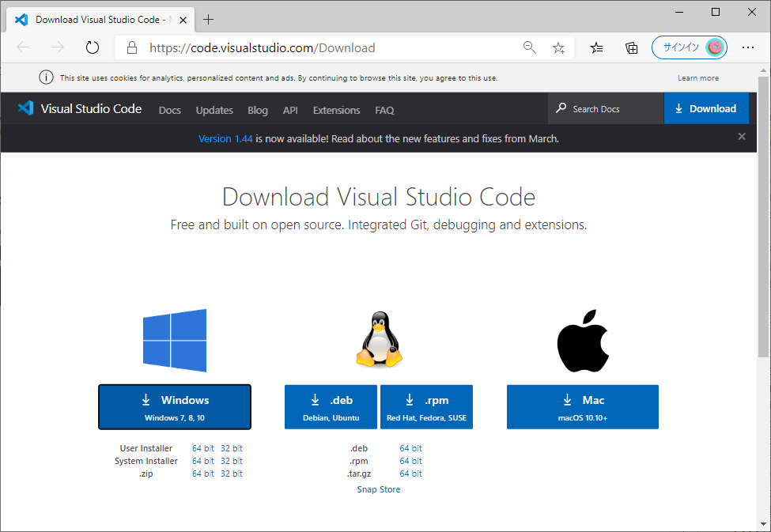Click the blue Download button in navbar

pos(706,108)
